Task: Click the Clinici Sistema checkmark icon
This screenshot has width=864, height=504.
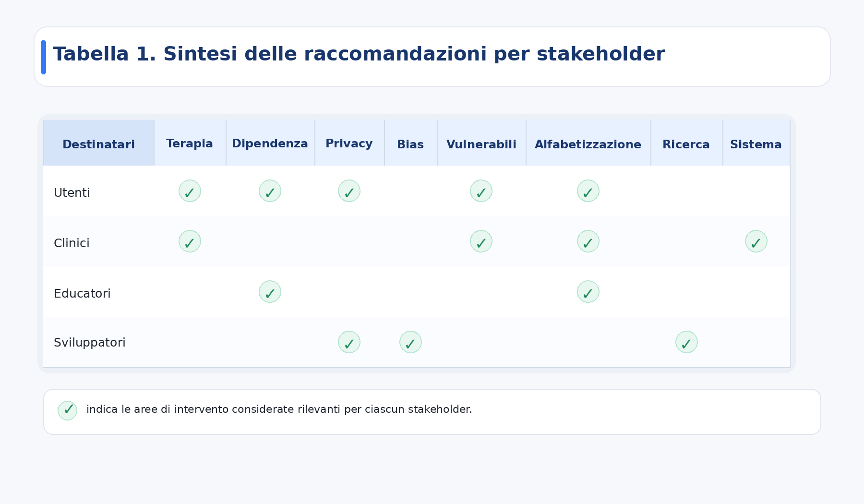Action: (x=756, y=241)
